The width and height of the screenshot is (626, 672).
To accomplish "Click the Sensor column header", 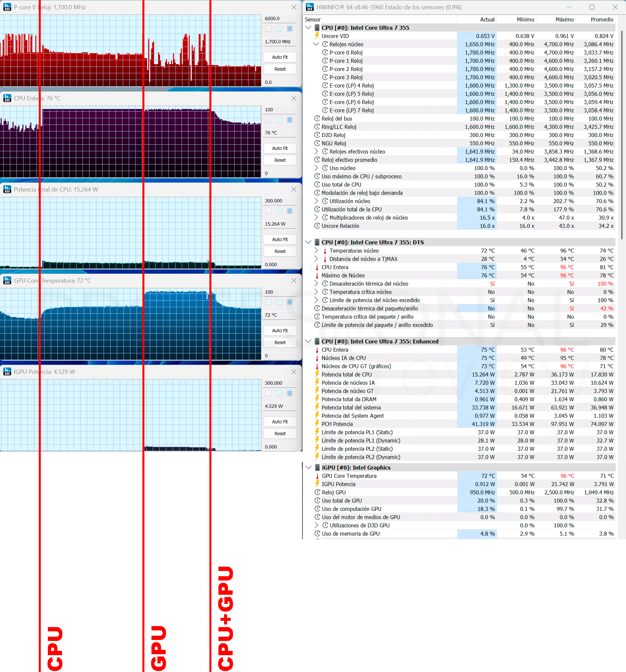I will pyautogui.click(x=380, y=19).
